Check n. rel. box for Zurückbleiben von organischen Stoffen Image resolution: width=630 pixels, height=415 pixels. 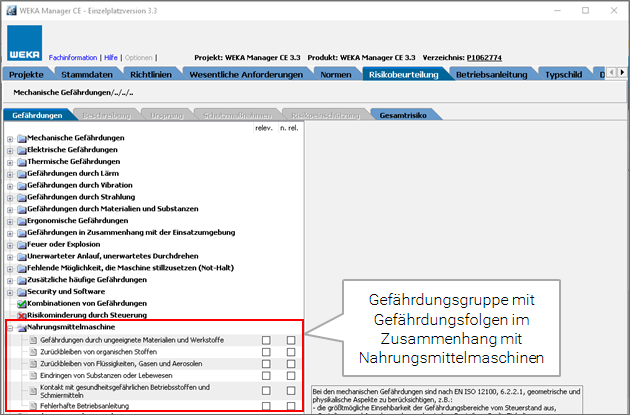pyautogui.click(x=291, y=353)
